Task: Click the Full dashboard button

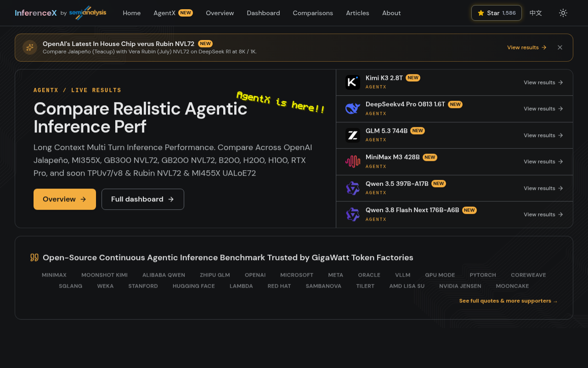Action: pos(143,199)
